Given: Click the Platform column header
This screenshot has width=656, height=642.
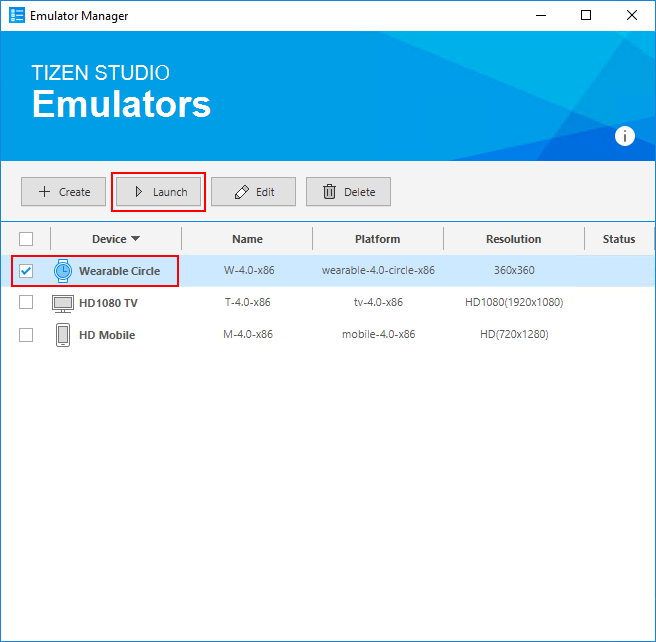Looking at the screenshot, I should click(378, 239).
